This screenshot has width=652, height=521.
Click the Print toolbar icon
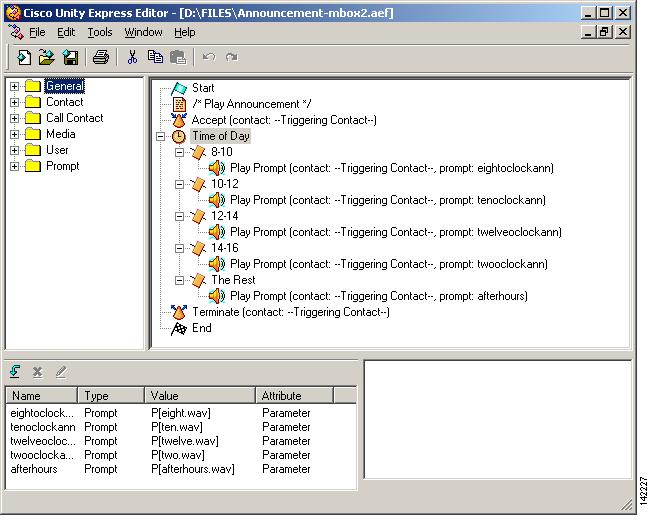click(x=101, y=57)
